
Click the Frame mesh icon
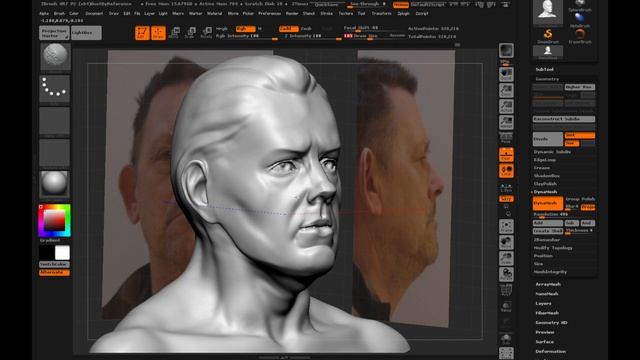click(x=506, y=227)
